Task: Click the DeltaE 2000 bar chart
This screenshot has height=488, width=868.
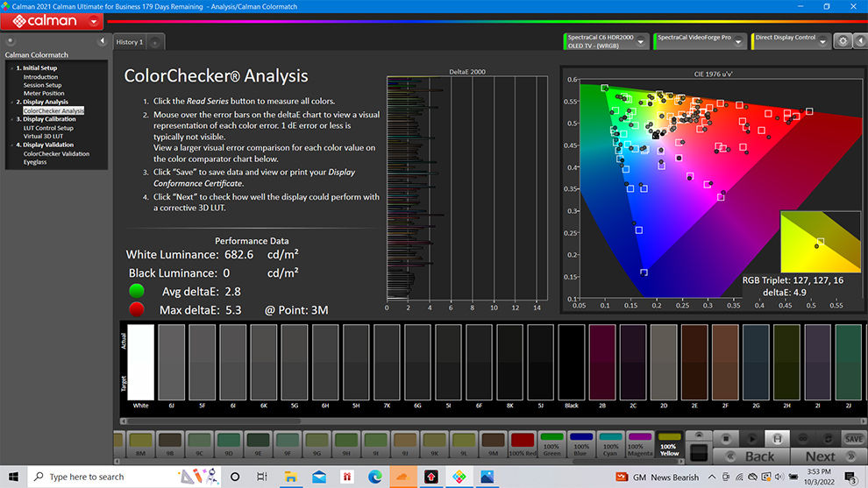Action: (x=466, y=188)
